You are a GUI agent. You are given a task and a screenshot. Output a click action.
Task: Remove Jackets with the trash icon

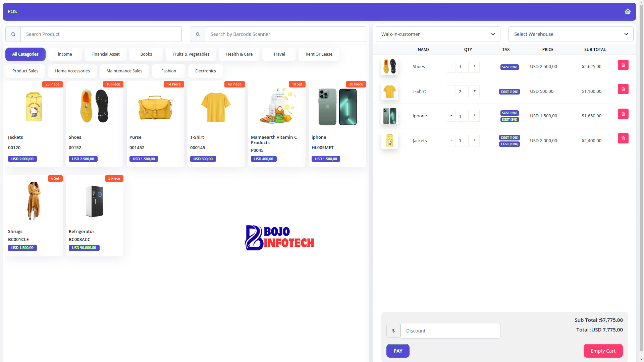tap(623, 138)
